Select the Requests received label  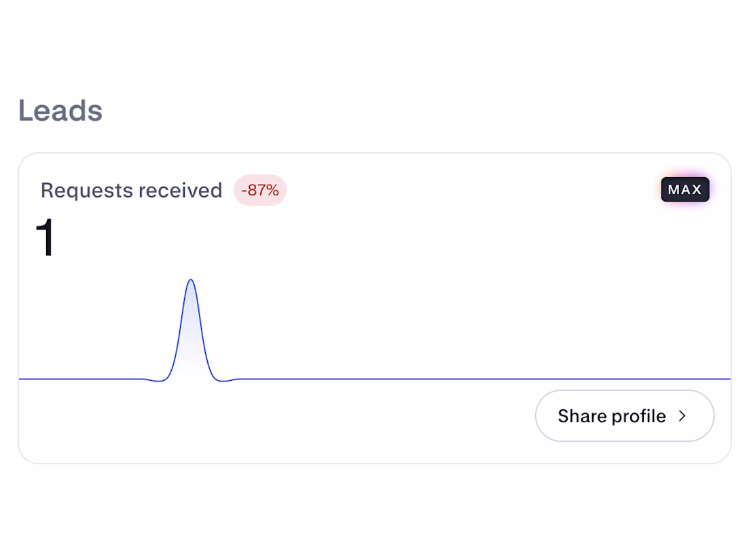pyautogui.click(x=132, y=190)
